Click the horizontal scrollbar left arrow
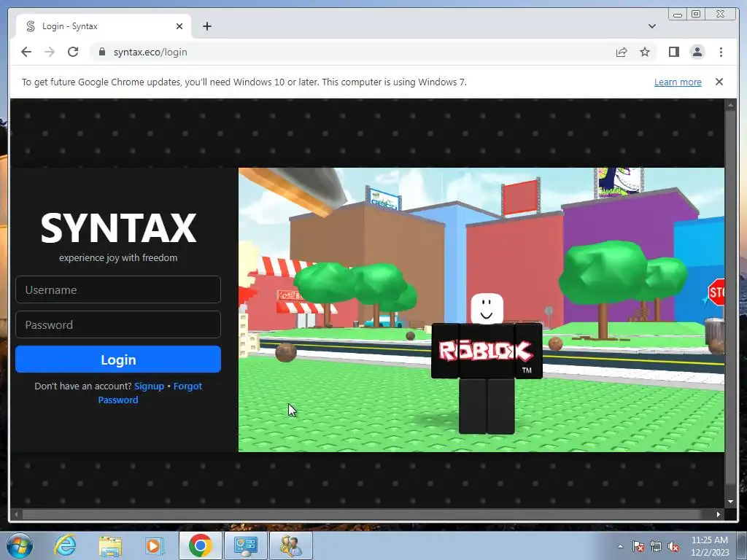The image size is (747, 560). point(16,514)
